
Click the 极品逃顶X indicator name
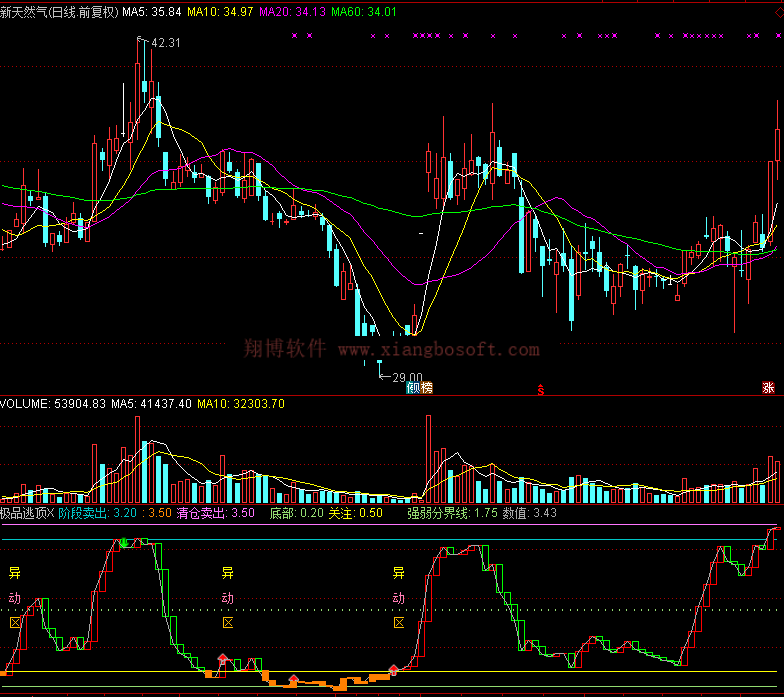[x=27, y=513]
